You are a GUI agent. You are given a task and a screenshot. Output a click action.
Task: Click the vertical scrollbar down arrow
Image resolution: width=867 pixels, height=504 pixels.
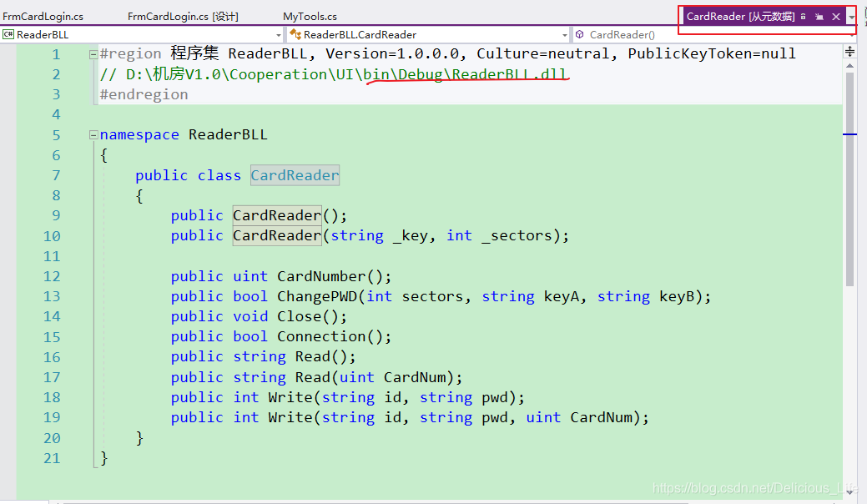coord(849,491)
